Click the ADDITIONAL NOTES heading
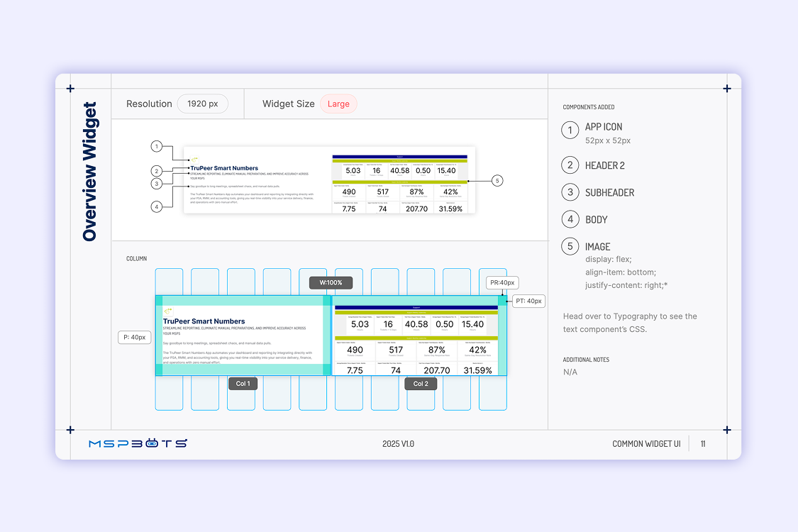The height and width of the screenshot is (532, 798). tap(586, 360)
